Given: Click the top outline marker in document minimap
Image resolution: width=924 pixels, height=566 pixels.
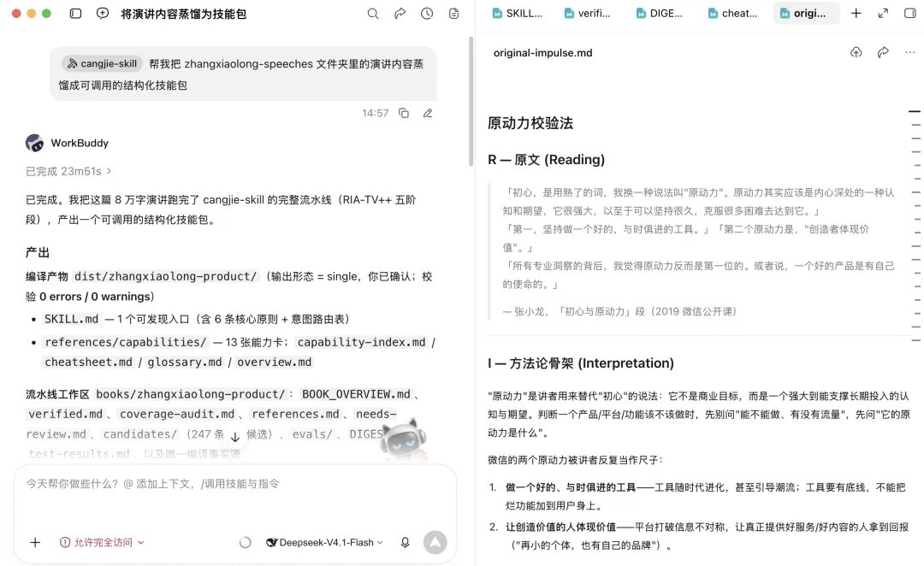Looking at the screenshot, I should (915, 111).
